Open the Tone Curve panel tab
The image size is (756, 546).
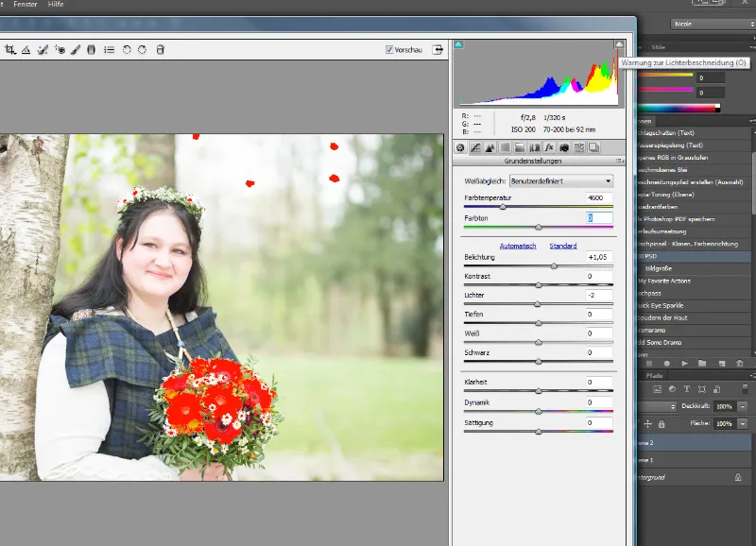[x=475, y=147]
